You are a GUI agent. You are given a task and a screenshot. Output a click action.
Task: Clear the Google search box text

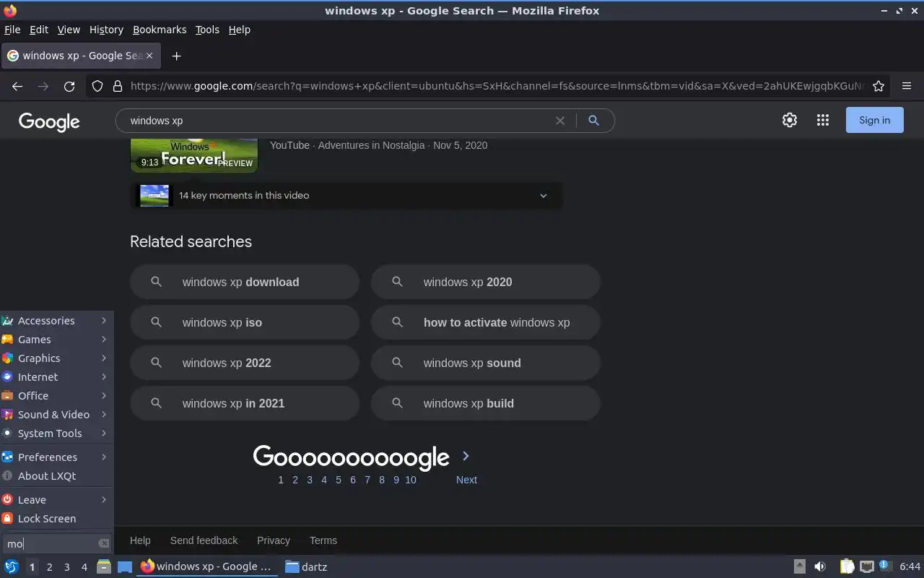(x=559, y=121)
